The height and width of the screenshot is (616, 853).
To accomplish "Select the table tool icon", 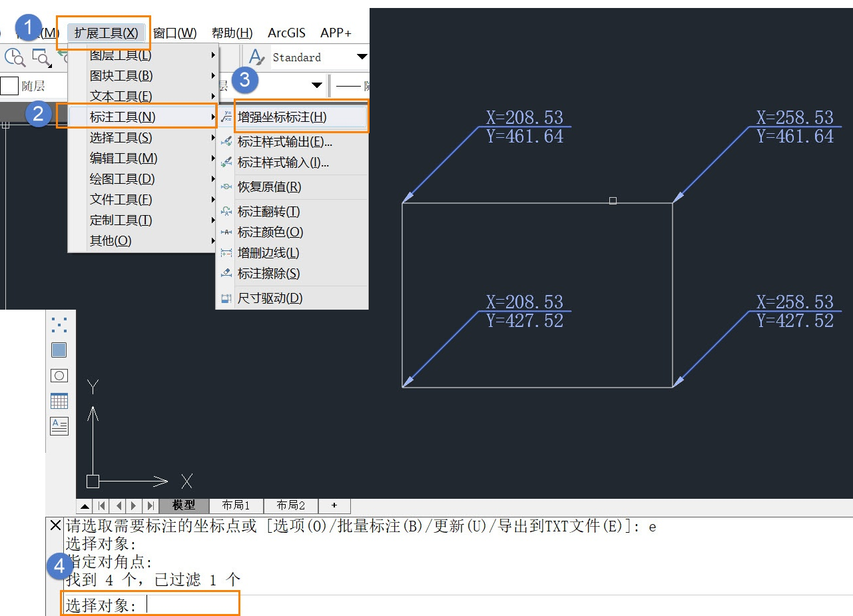I will click(59, 401).
